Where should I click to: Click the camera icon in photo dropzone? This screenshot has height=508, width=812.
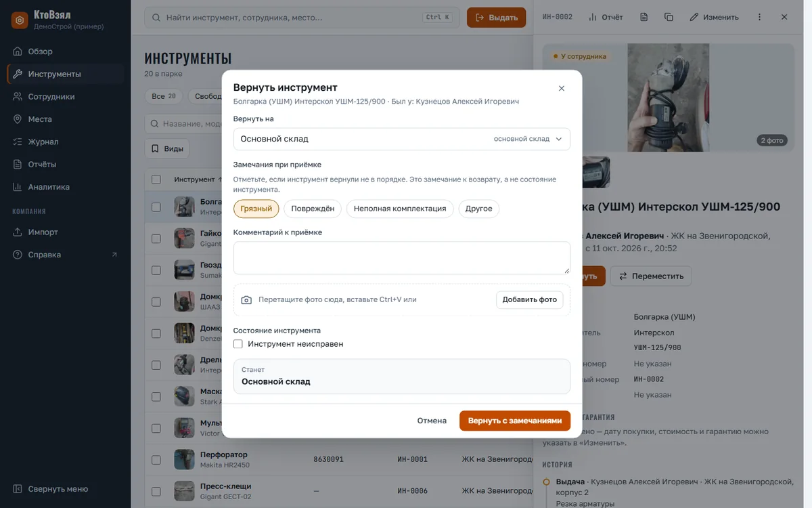pyautogui.click(x=246, y=299)
